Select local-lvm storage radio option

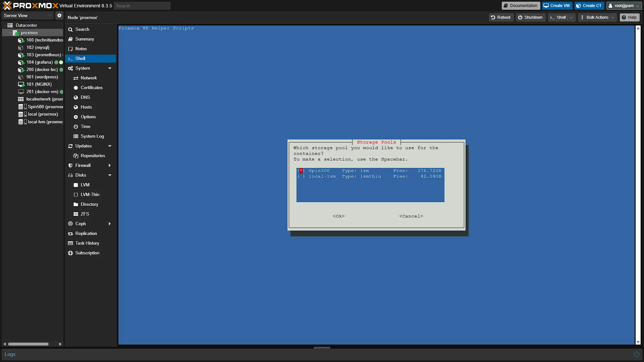tap(301, 176)
